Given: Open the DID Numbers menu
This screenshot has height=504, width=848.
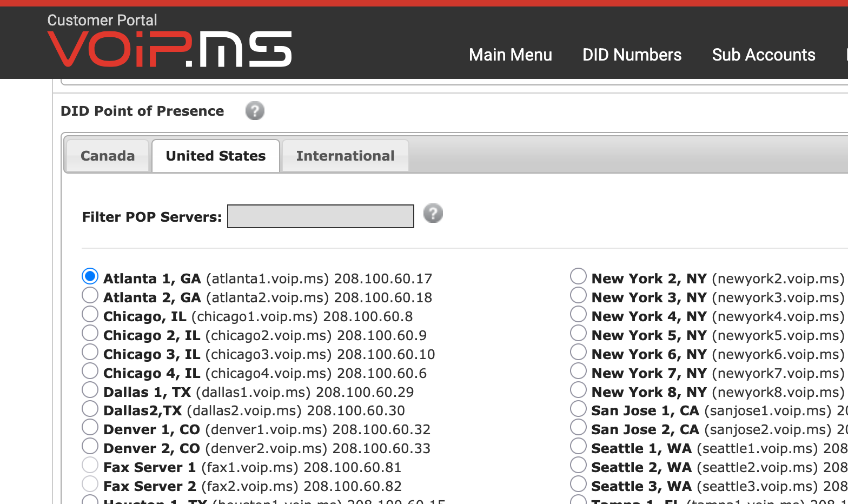Looking at the screenshot, I should (631, 55).
